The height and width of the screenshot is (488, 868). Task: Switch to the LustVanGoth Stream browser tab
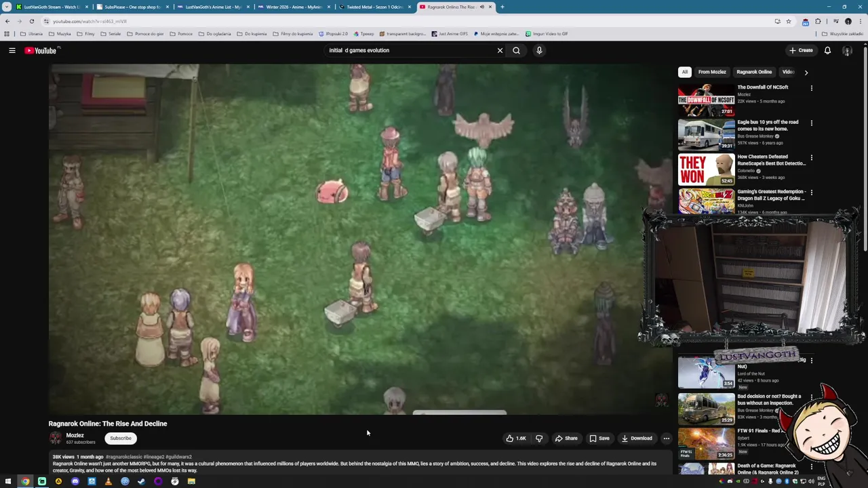coord(51,7)
